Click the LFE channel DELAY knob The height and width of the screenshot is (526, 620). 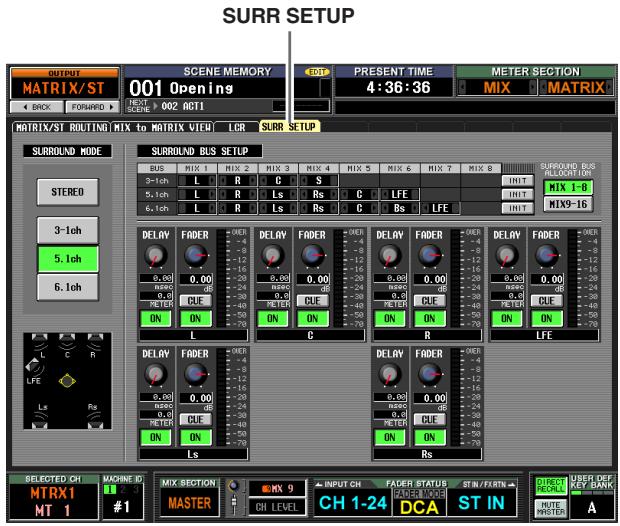point(507,255)
